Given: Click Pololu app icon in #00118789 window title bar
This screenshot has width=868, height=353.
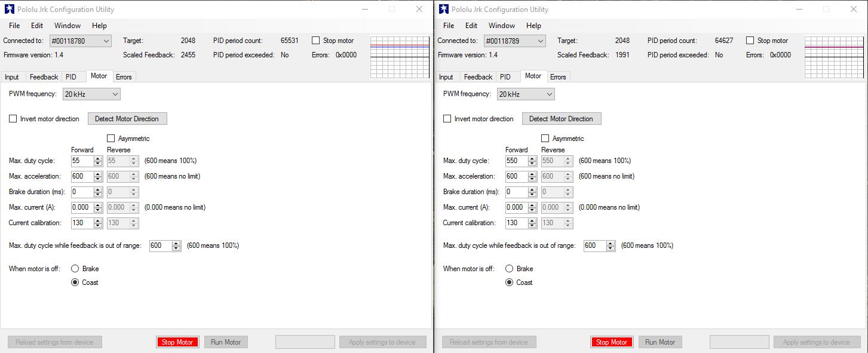Looking at the screenshot, I should click(443, 10).
